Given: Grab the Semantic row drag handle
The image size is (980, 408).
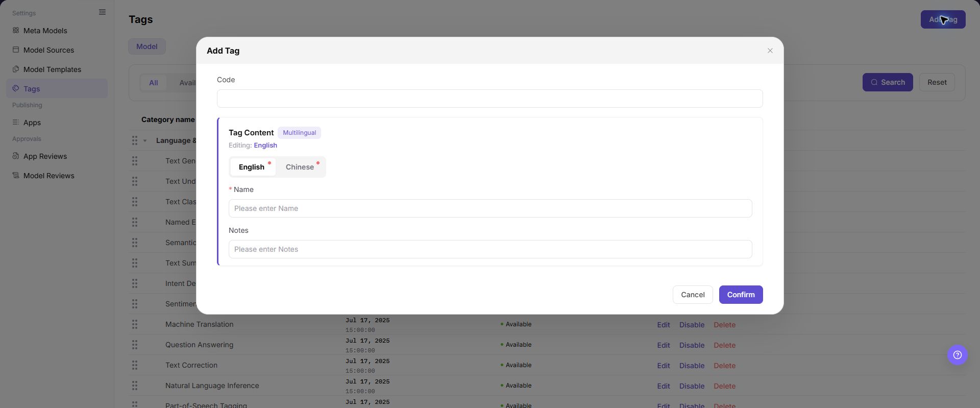Looking at the screenshot, I should point(135,243).
